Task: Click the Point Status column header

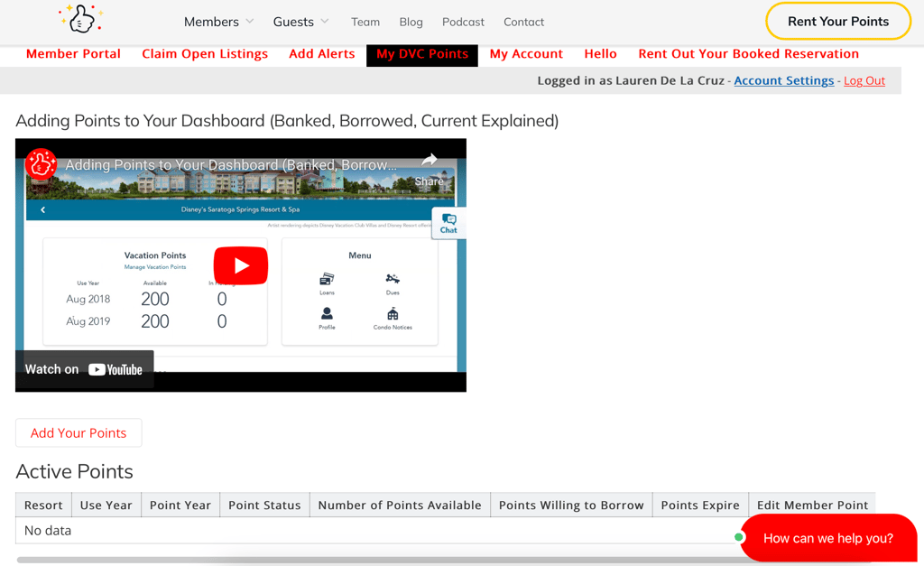Action: (264, 506)
